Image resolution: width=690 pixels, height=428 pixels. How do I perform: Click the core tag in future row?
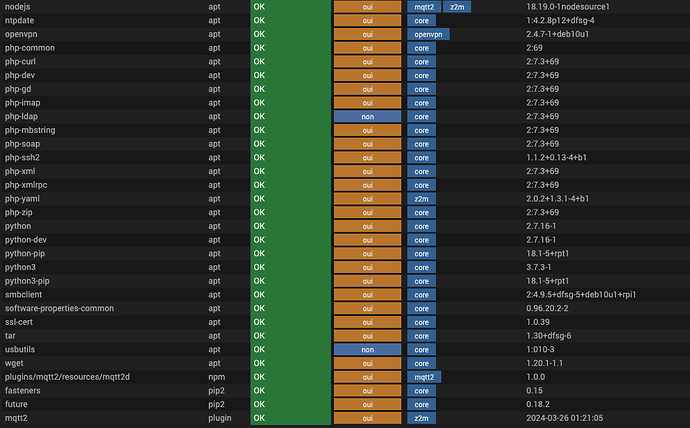[x=421, y=404]
